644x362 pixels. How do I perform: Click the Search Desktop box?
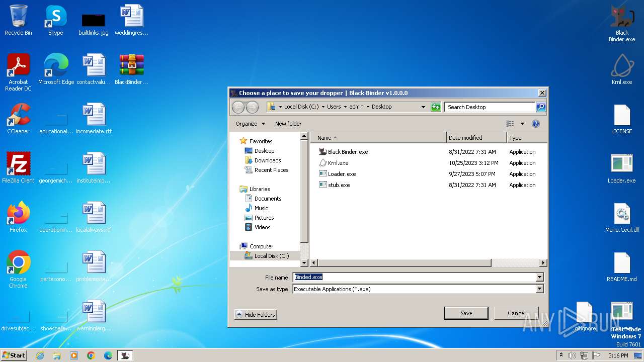pos(490,107)
